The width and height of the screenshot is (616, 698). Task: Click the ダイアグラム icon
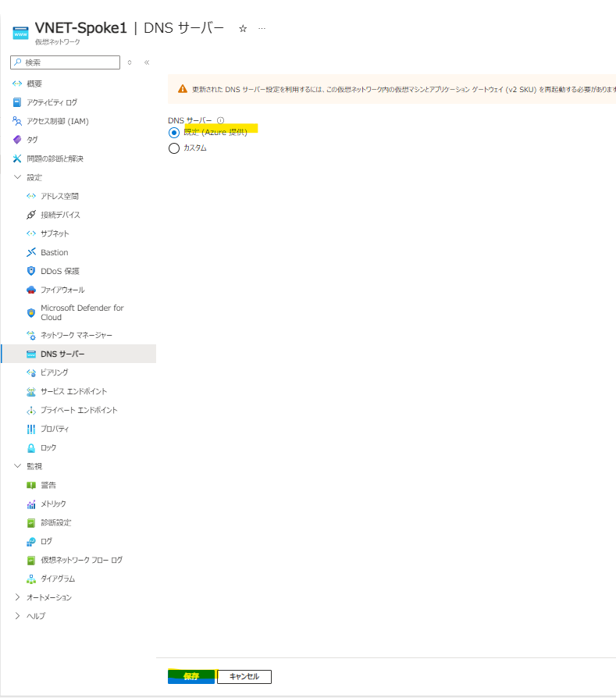click(x=31, y=579)
